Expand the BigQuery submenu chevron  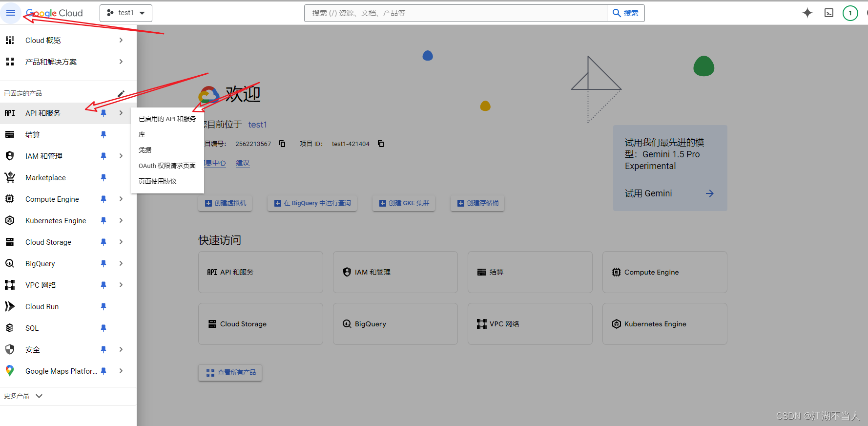pos(121,263)
